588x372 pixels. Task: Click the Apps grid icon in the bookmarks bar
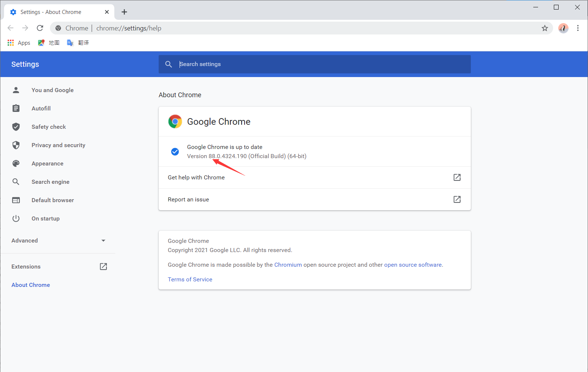pyautogui.click(x=11, y=43)
